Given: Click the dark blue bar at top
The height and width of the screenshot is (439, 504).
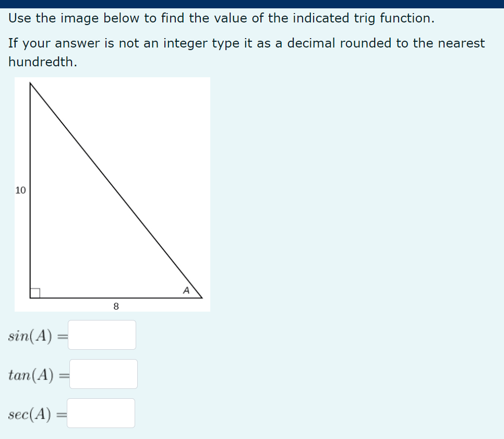Looking at the screenshot, I should click(252, 3).
